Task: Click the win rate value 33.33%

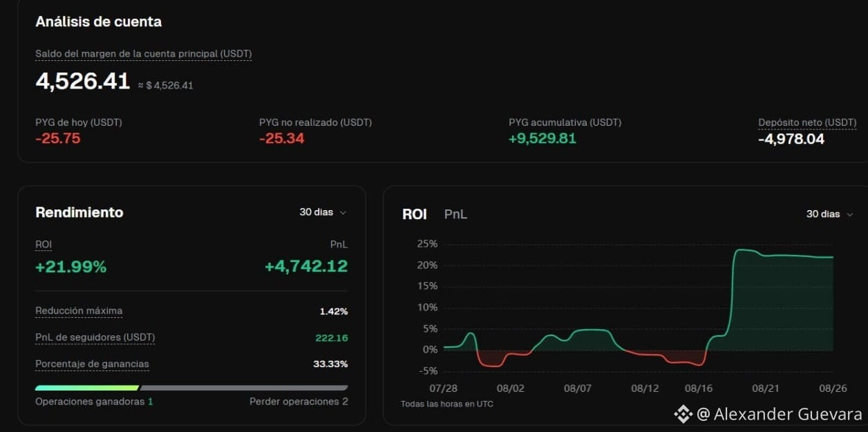Action: (x=330, y=364)
